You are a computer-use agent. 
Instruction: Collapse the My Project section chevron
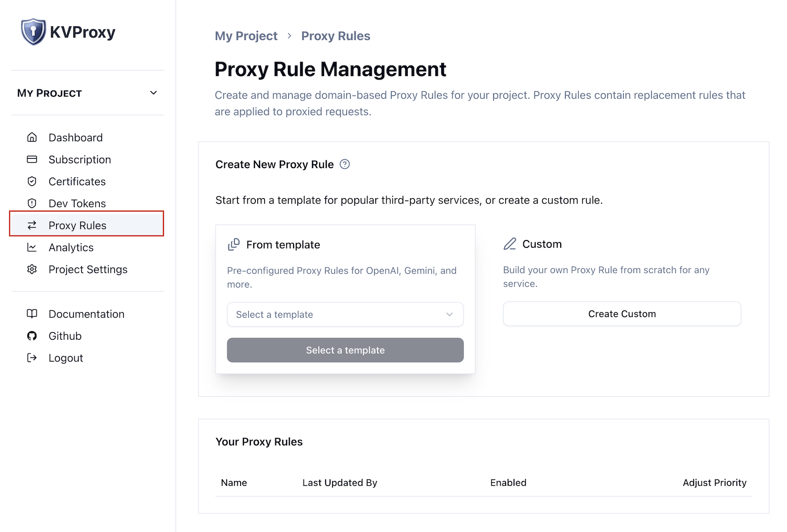coord(153,92)
